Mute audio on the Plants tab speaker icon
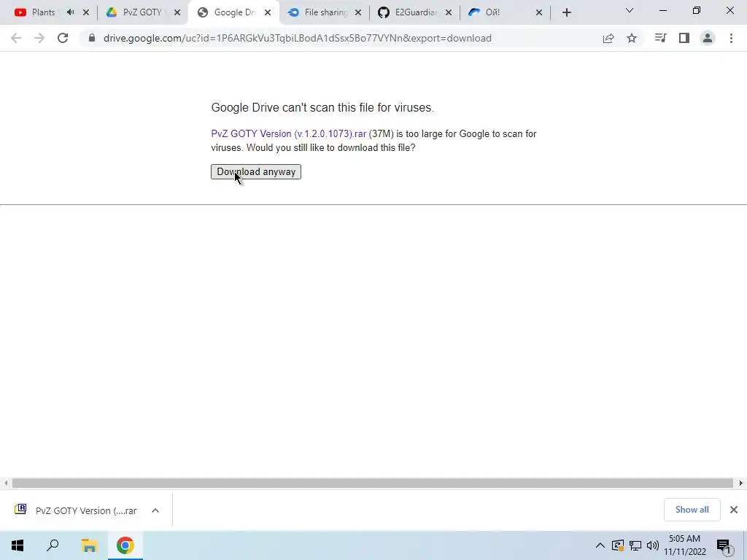The height and width of the screenshot is (560, 747). (71, 12)
